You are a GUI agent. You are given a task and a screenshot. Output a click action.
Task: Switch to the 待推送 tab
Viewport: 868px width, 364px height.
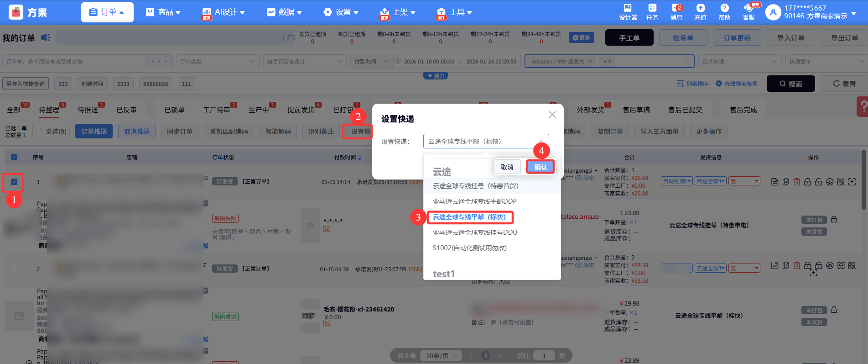click(88, 110)
